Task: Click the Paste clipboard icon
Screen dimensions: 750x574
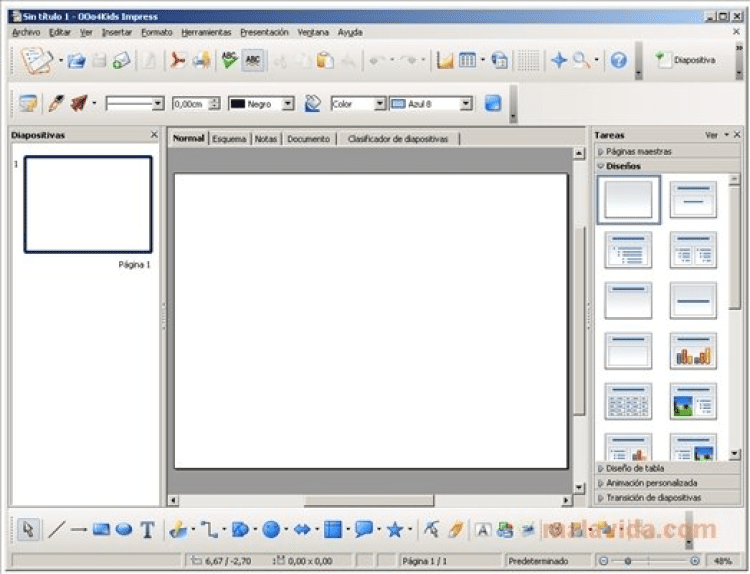Action: (x=325, y=60)
